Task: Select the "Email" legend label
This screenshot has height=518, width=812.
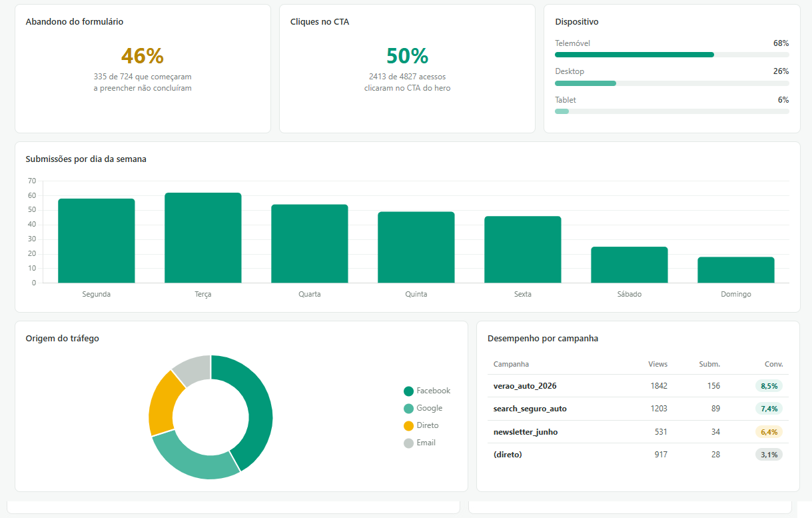Action: point(426,443)
